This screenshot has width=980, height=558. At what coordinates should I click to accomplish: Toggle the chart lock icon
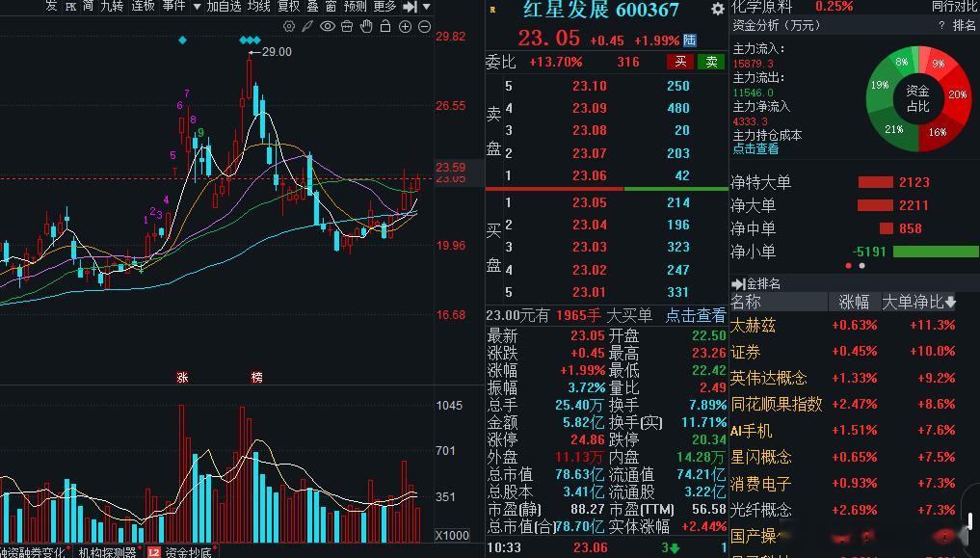coord(385,26)
